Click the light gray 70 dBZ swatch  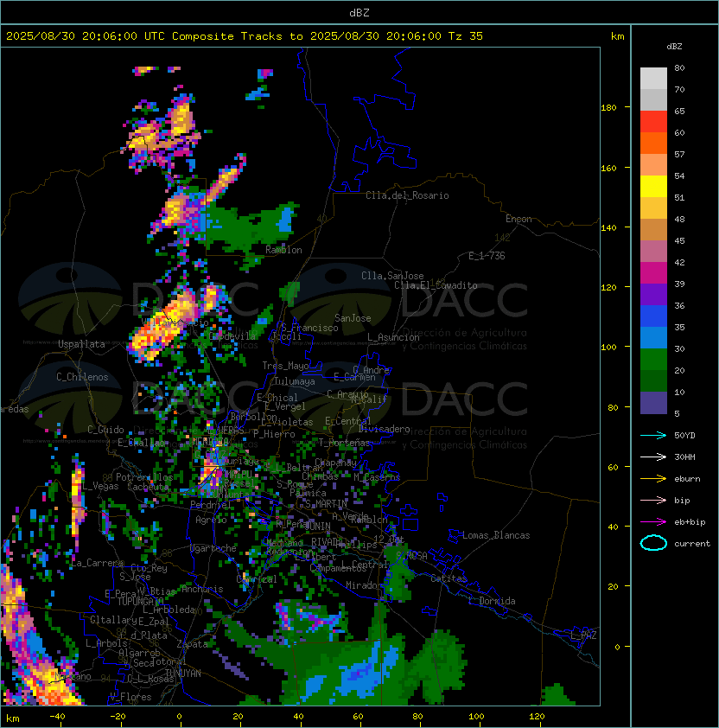pyautogui.click(x=653, y=79)
